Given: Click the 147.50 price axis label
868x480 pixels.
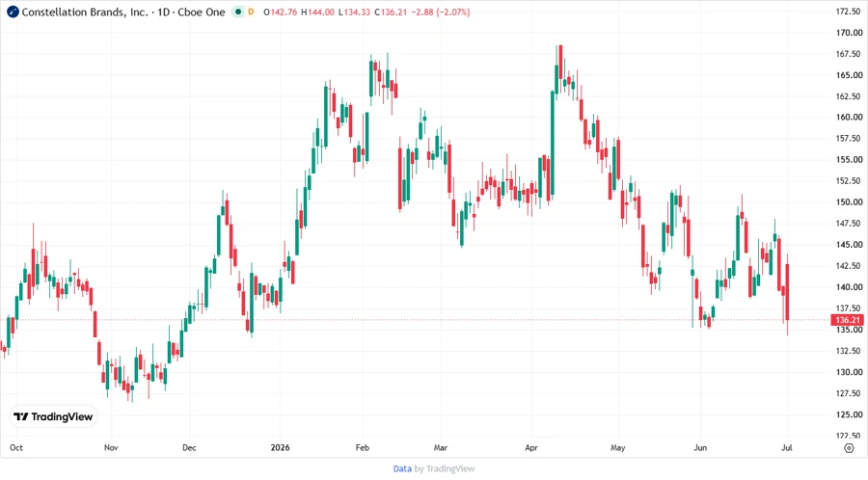Looking at the screenshot, I should [848, 224].
